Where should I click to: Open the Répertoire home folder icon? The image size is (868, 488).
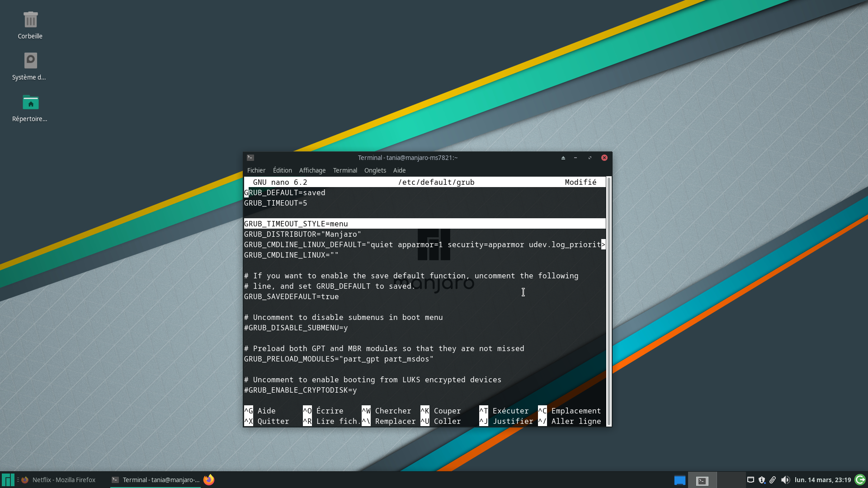tap(30, 103)
